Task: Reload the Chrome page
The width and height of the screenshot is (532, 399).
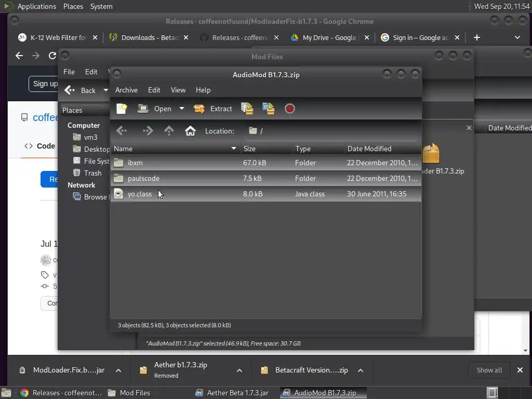Action: (52, 56)
